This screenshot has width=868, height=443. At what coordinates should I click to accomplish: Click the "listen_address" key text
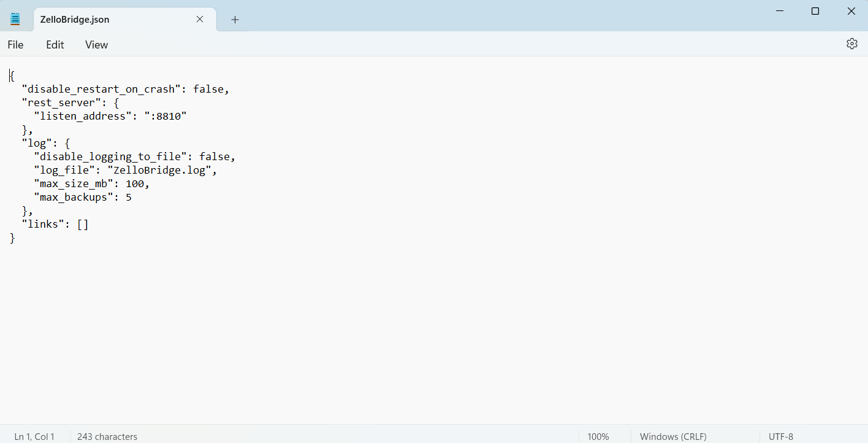(x=83, y=117)
